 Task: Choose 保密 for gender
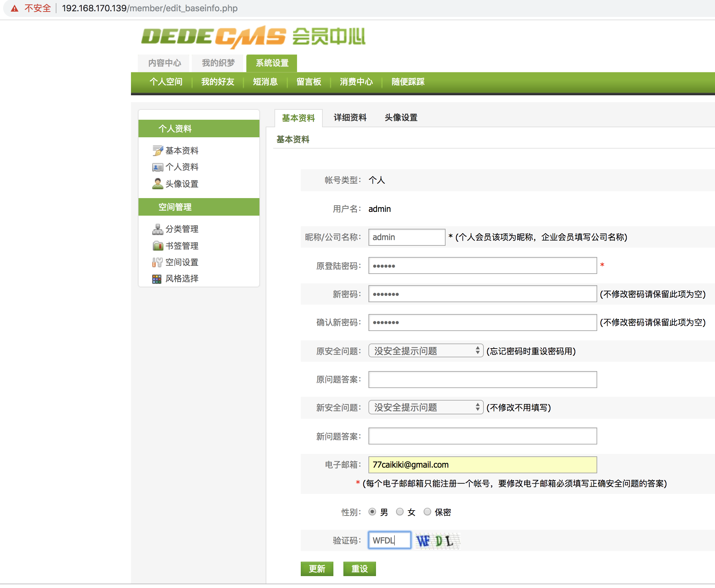pos(427,512)
